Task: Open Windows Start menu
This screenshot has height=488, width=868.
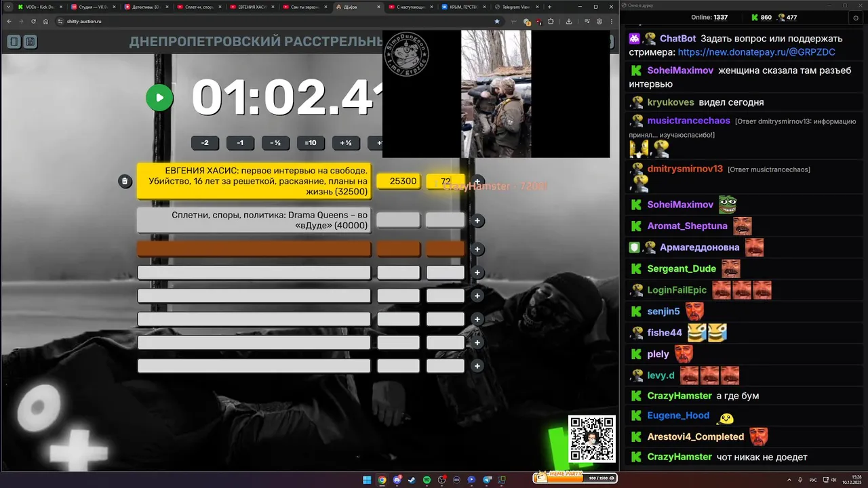Action: [367, 480]
